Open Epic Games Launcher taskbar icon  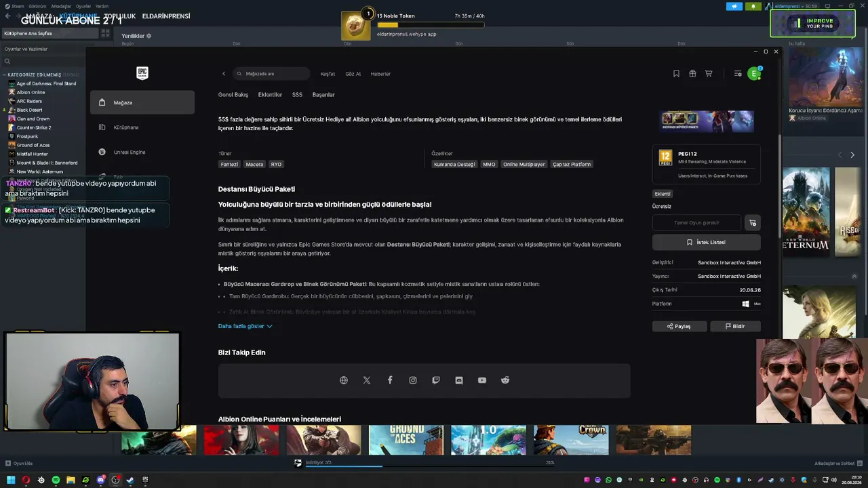click(x=145, y=480)
